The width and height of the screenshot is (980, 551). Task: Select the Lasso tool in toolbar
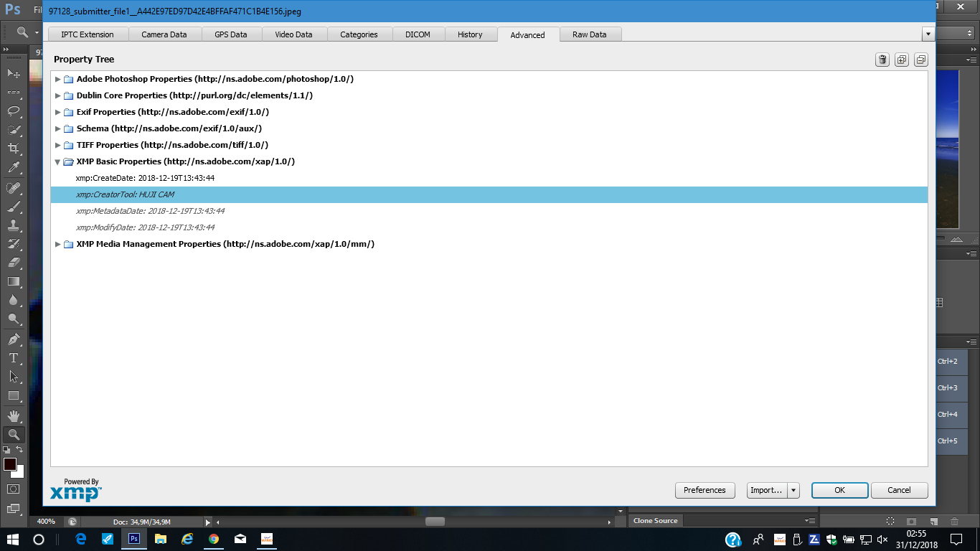click(x=14, y=111)
